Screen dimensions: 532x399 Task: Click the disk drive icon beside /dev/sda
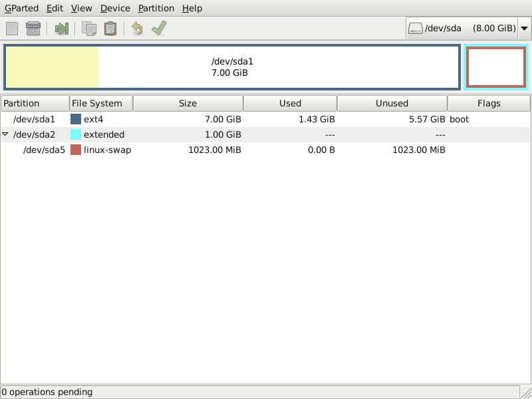click(x=416, y=28)
